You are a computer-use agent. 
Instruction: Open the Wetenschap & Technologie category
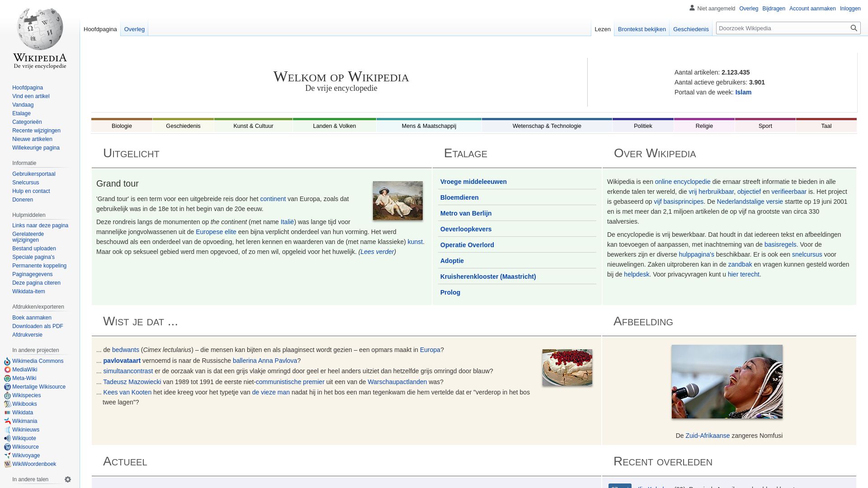coord(547,126)
